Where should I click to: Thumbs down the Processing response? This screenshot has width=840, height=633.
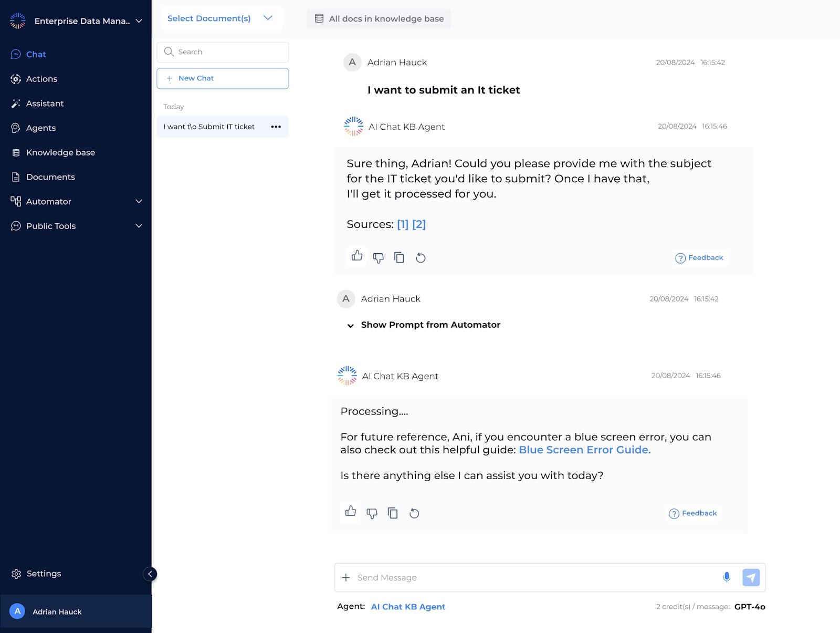[372, 513]
